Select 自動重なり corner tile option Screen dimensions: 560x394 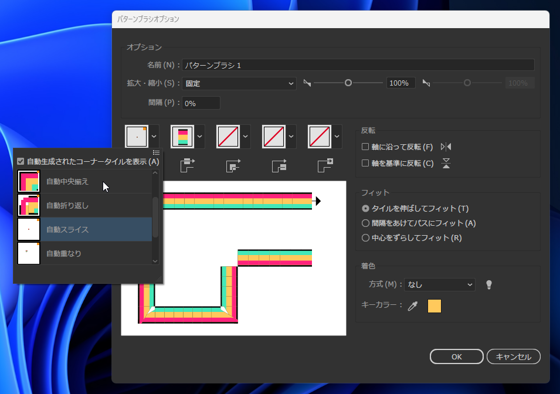[85, 253]
